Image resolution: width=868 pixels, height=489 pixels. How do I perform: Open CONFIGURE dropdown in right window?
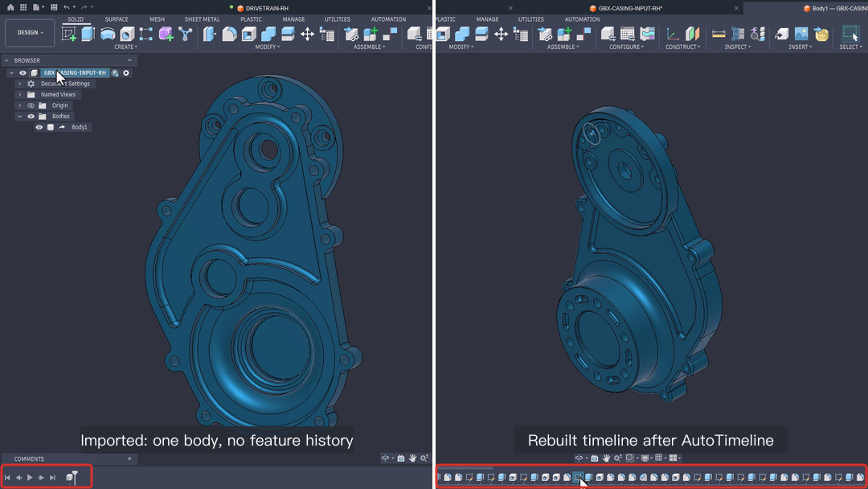pos(627,47)
